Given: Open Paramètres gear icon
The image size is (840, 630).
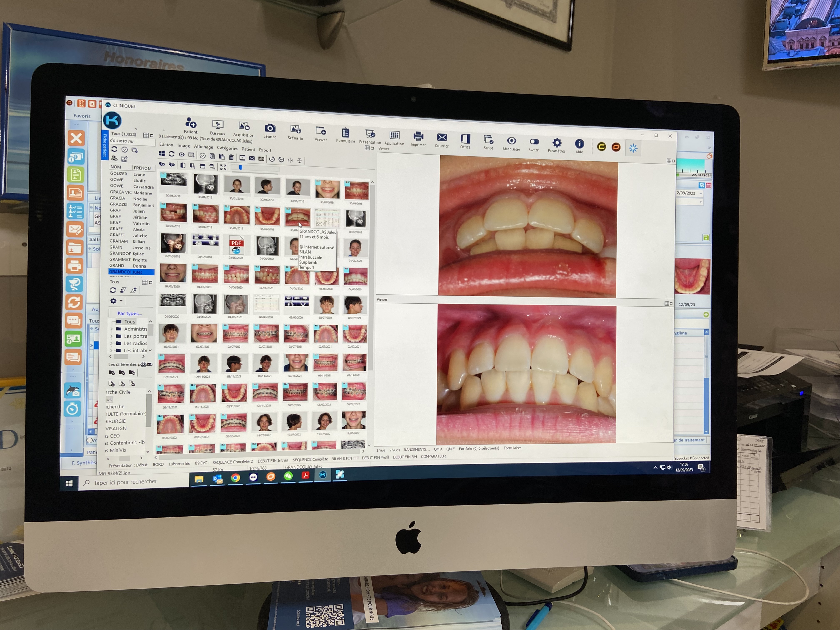Looking at the screenshot, I should (x=557, y=143).
